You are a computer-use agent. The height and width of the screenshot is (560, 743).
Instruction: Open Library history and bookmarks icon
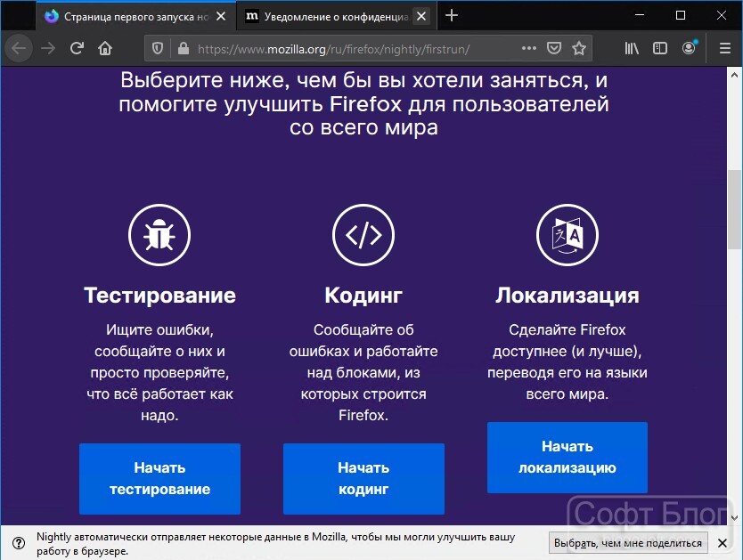(632, 48)
